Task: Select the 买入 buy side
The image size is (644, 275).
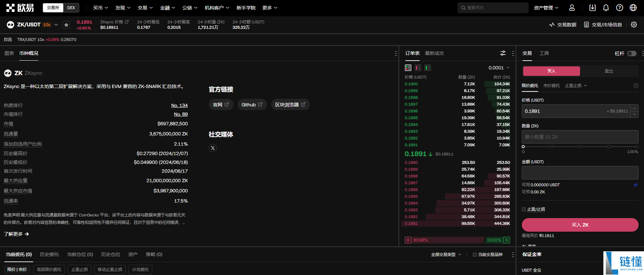Action: [x=552, y=71]
